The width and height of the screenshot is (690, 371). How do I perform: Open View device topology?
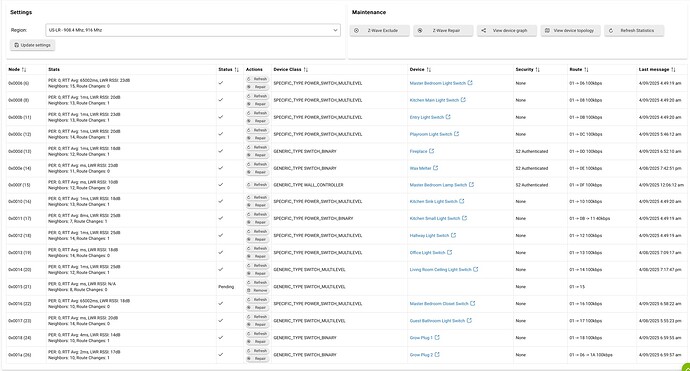[x=570, y=30]
